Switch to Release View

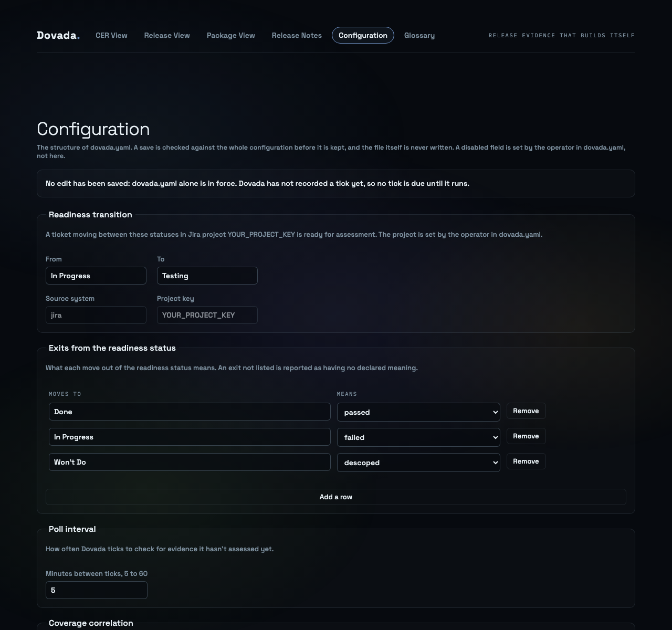click(167, 35)
